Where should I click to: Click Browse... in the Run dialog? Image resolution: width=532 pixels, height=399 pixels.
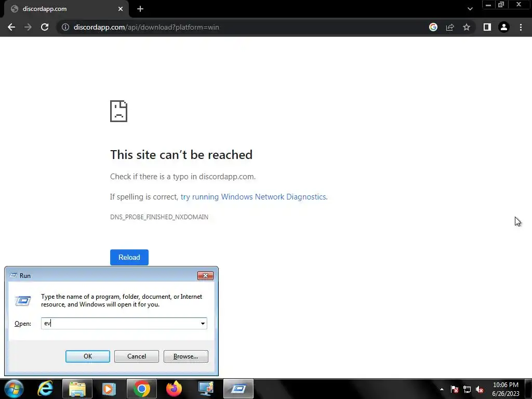185,356
